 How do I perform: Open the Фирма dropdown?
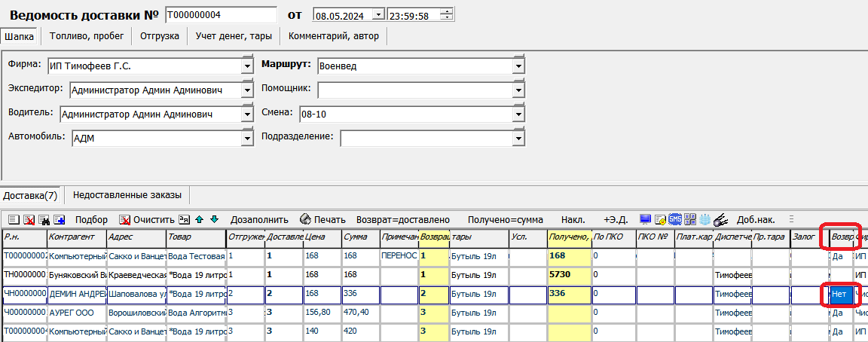[247, 66]
